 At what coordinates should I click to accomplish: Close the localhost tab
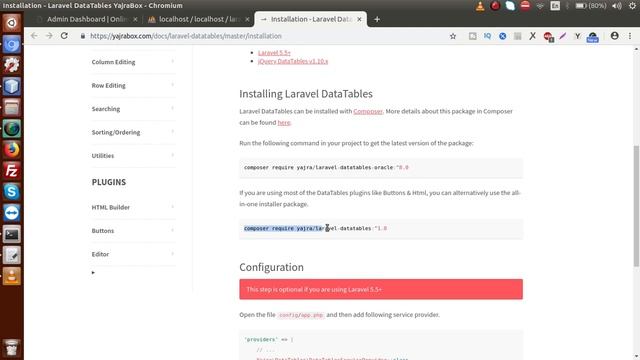247,19
